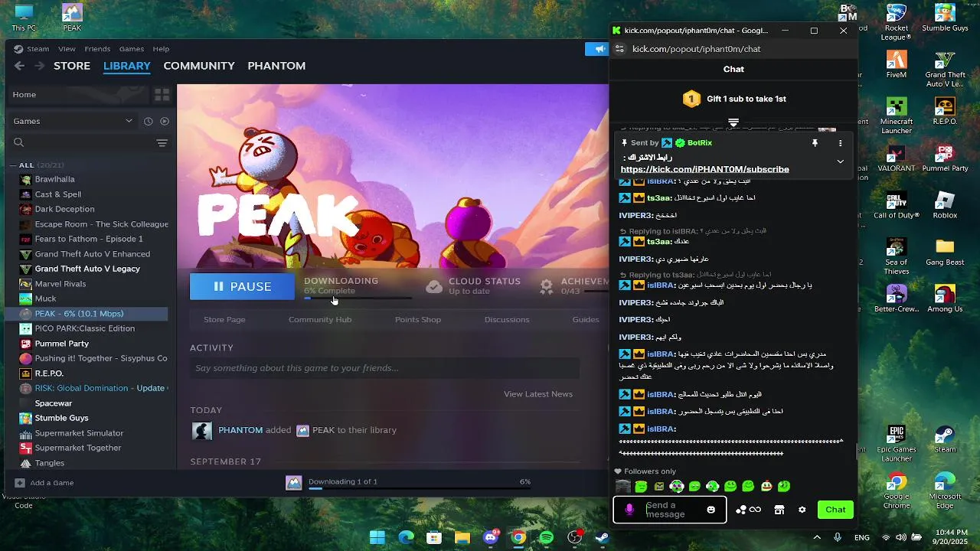Screen dimensions: 980x551
Task: Select Marvel Rivals in the game list
Action: pyautogui.click(x=60, y=284)
